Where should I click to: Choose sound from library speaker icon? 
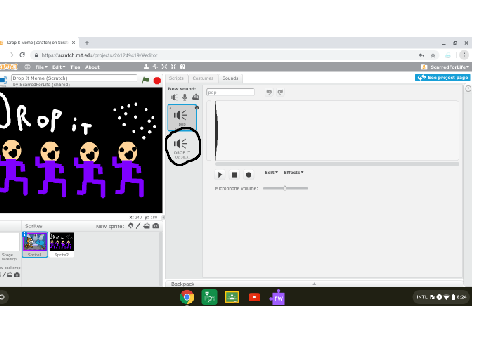click(174, 97)
